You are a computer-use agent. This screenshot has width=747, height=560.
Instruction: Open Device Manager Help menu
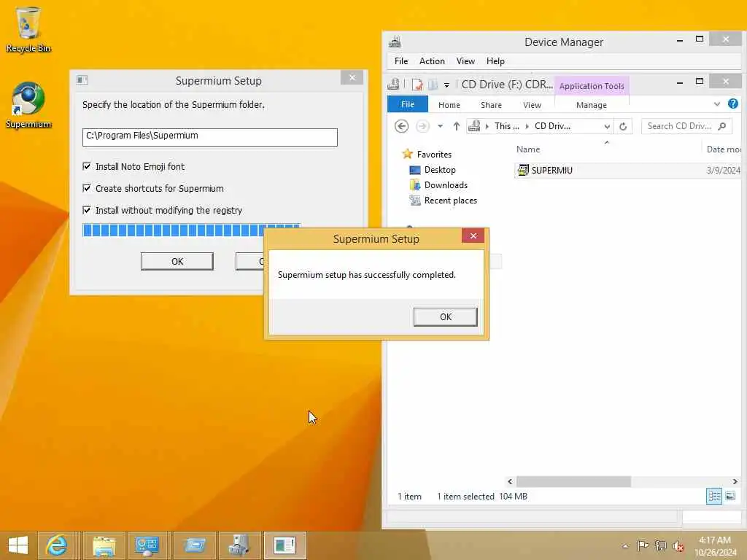pos(495,61)
